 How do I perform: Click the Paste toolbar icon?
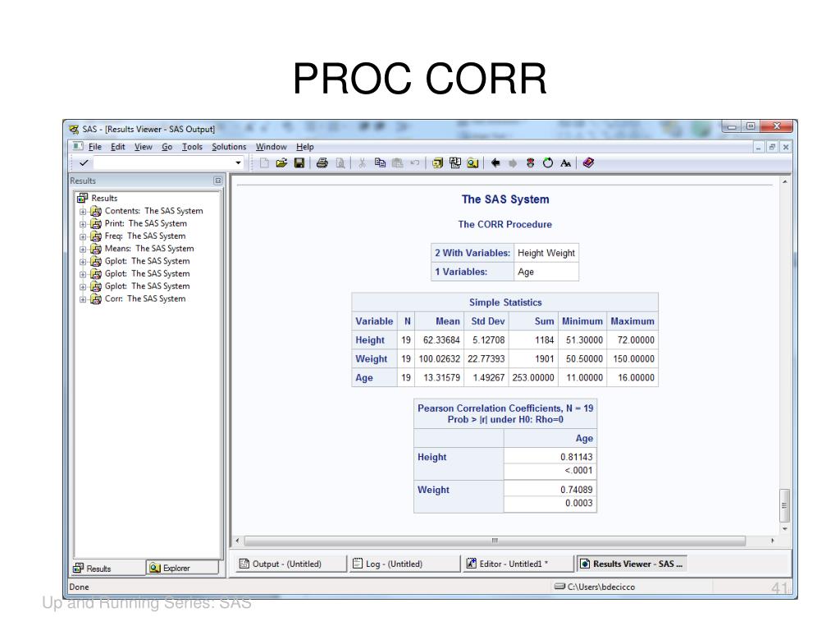397,163
